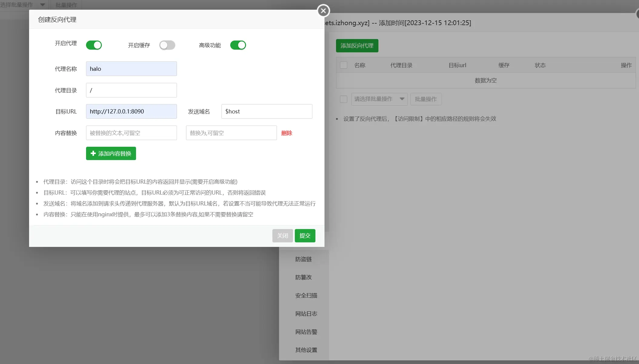This screenshot has width=639, height=364.
Task: Open the 请选择批量操作 dropdown
Action: [x=379, y=99]
